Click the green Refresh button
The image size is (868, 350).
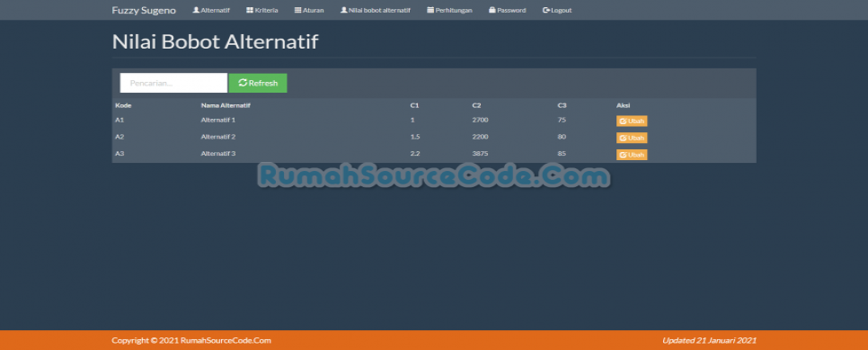pyautogui.click(x=258, y=83)
